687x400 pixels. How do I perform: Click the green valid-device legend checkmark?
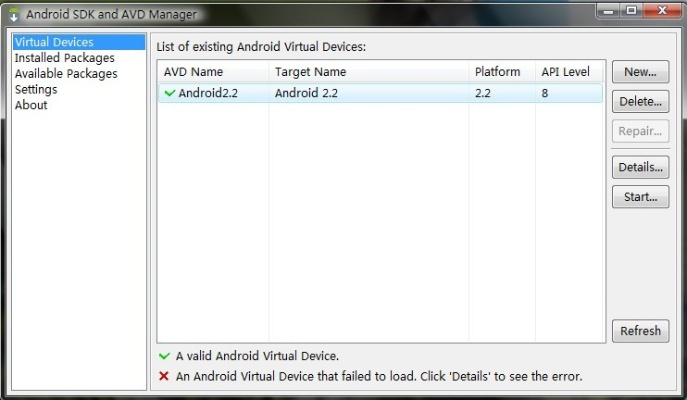click(164, 356)
